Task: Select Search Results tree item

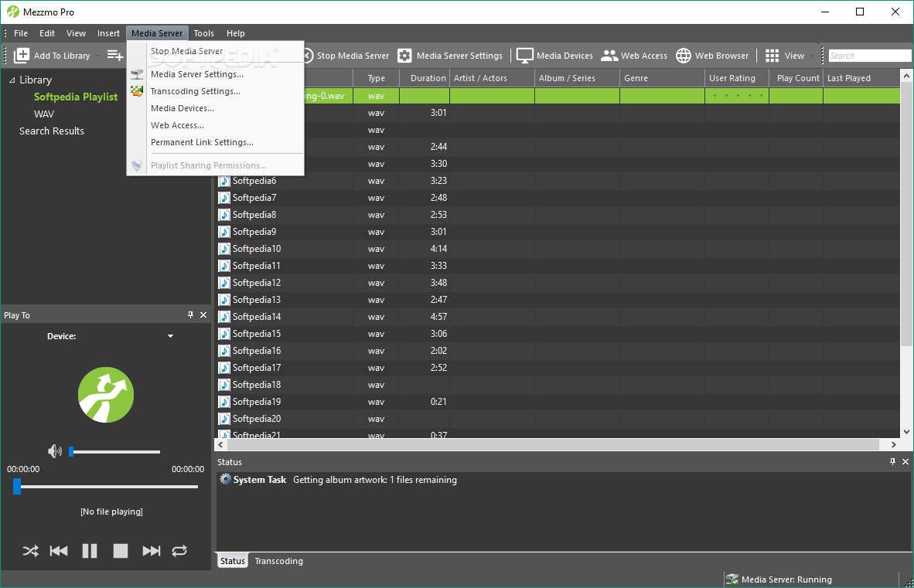Action: [x=51, y=131]
